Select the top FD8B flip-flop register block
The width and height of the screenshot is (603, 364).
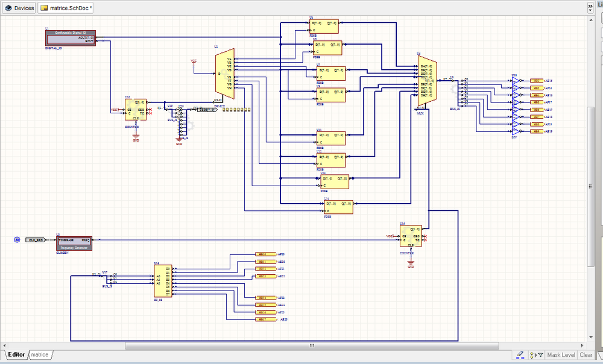pos(323,25)
